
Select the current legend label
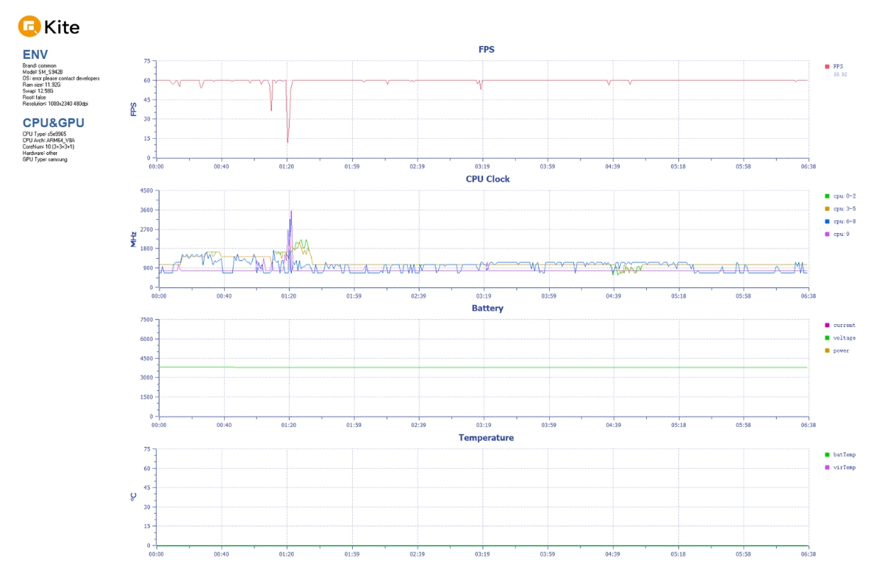844,325
